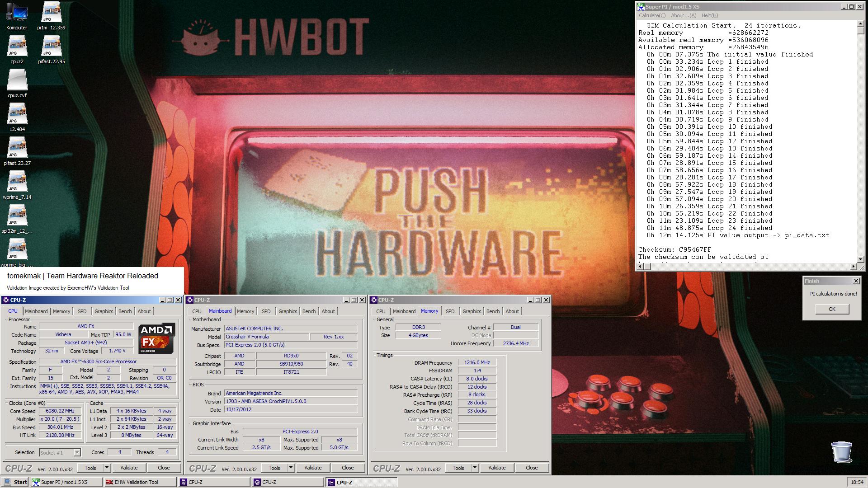Image resolution: width=868 pixels, height=488 pixels.
Task: Click the Core Speed 6080.22 MHz value
Action: click(60, 411)
